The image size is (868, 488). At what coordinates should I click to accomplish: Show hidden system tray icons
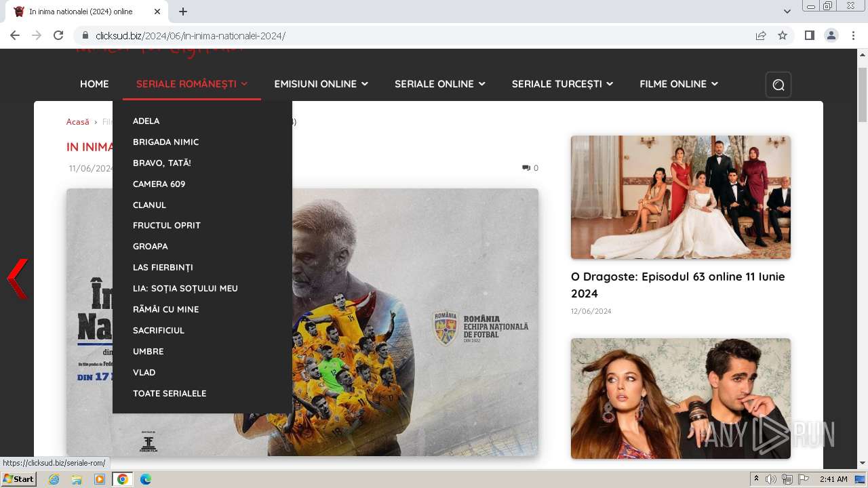(x=757, y=479)
